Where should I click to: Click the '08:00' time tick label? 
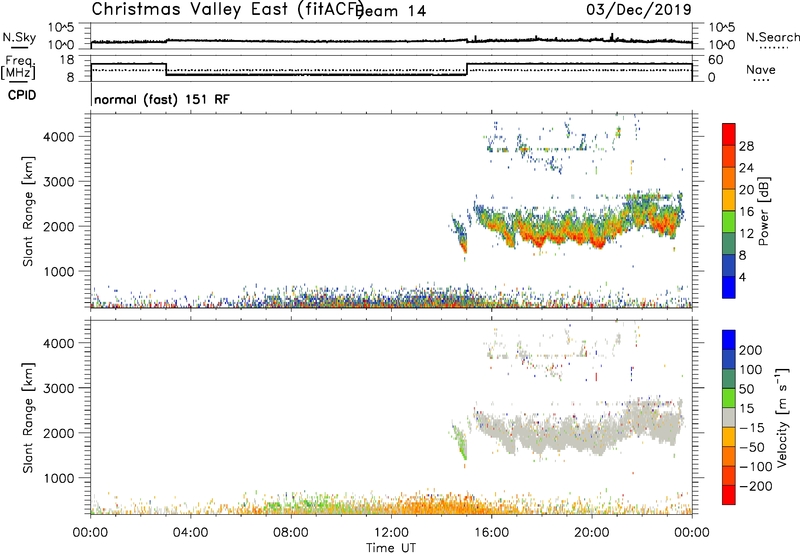pyautogui.click(x=291, y=533)
